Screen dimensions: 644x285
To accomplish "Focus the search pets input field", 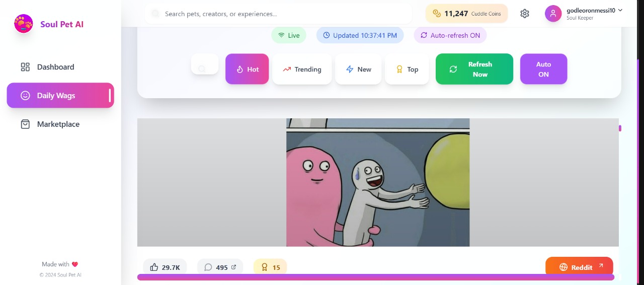I will 278,14.
